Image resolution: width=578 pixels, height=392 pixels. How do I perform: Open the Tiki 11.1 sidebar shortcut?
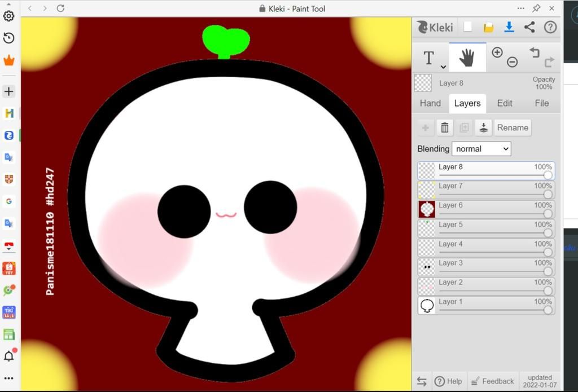[x=9, y=312]
